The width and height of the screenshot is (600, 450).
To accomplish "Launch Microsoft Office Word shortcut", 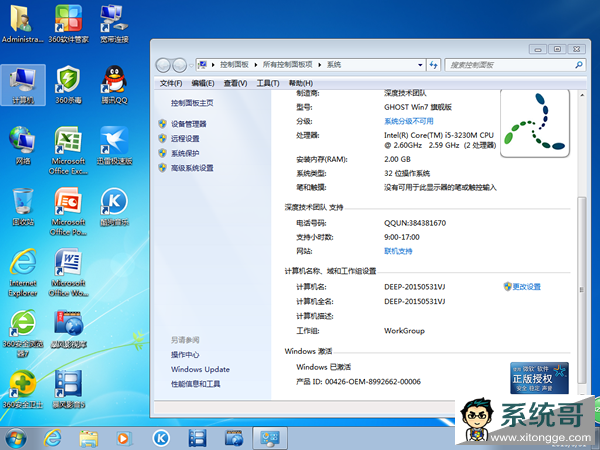I will tap(68, 272).
